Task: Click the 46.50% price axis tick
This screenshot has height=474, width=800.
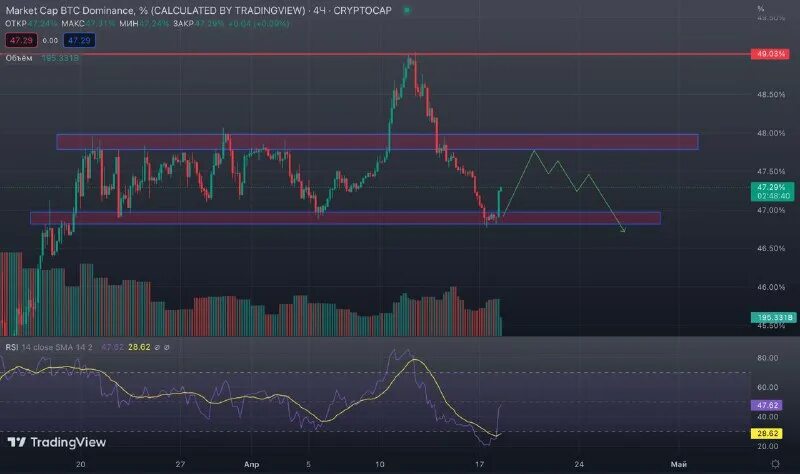Action: [x=771, y=248]
